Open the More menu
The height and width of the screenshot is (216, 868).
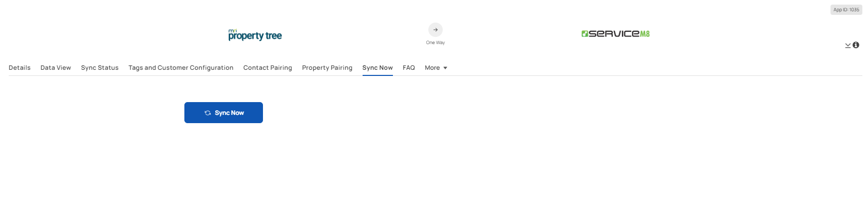[436, 68]
